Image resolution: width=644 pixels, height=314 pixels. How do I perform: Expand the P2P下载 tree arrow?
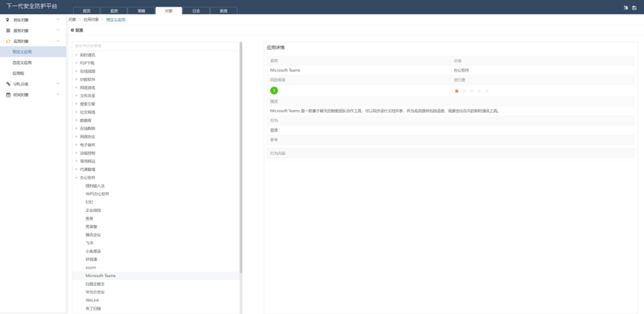click(77, 63)
